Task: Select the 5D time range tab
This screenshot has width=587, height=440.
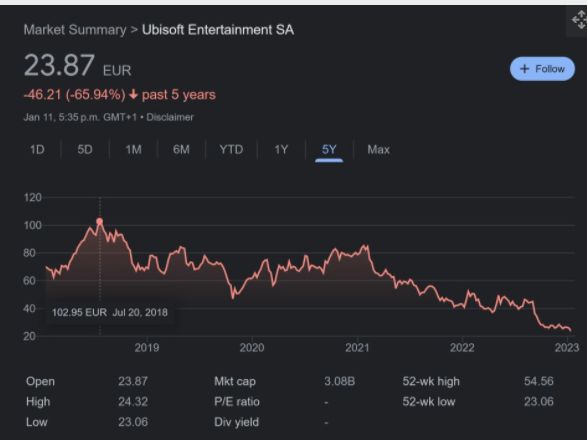Action: [85, 150]
